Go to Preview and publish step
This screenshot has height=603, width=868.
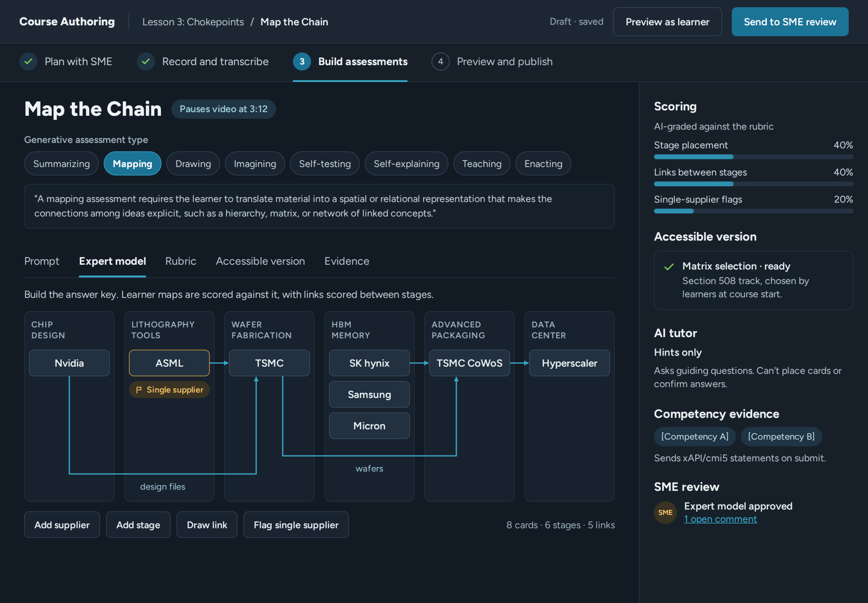492,61
